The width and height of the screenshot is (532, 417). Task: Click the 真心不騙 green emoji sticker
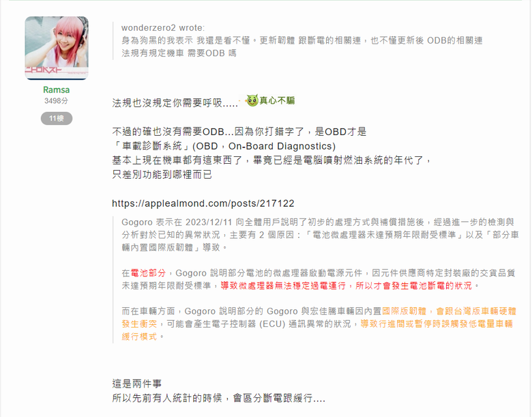point(270,100)
